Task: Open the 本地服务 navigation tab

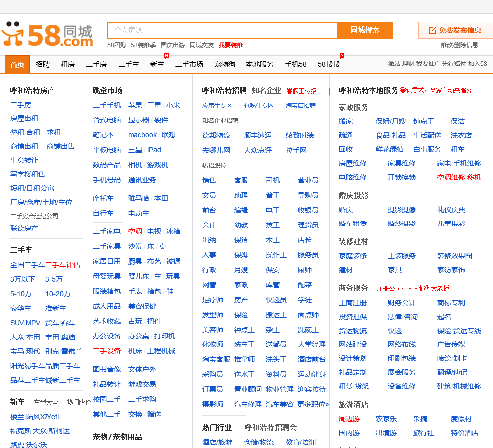Action: pos(260,64)
